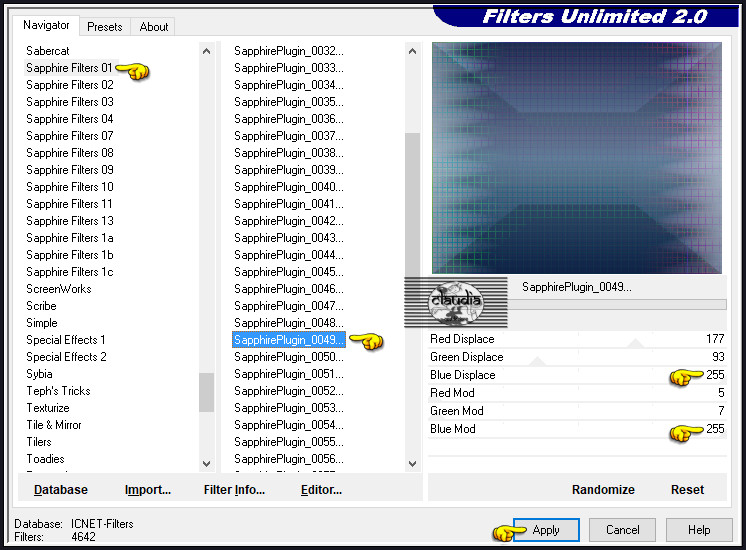
Task: Click the Cancel button
Action: [622, 530]
